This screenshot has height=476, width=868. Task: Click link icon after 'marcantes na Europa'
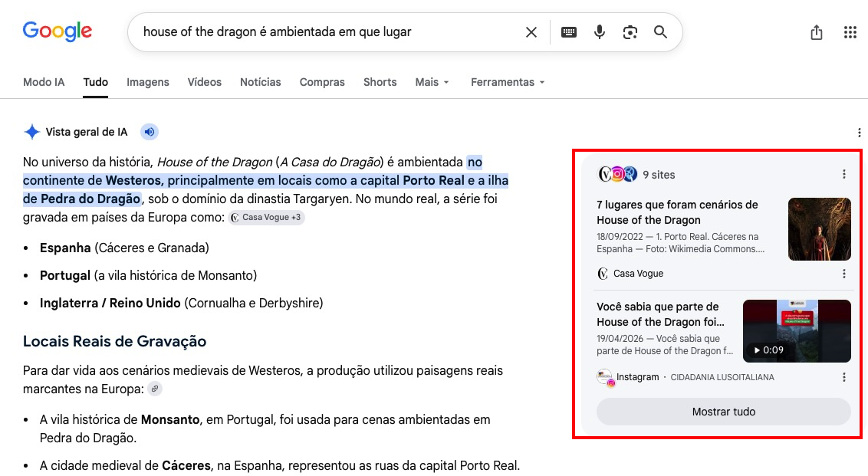[155, 389]
